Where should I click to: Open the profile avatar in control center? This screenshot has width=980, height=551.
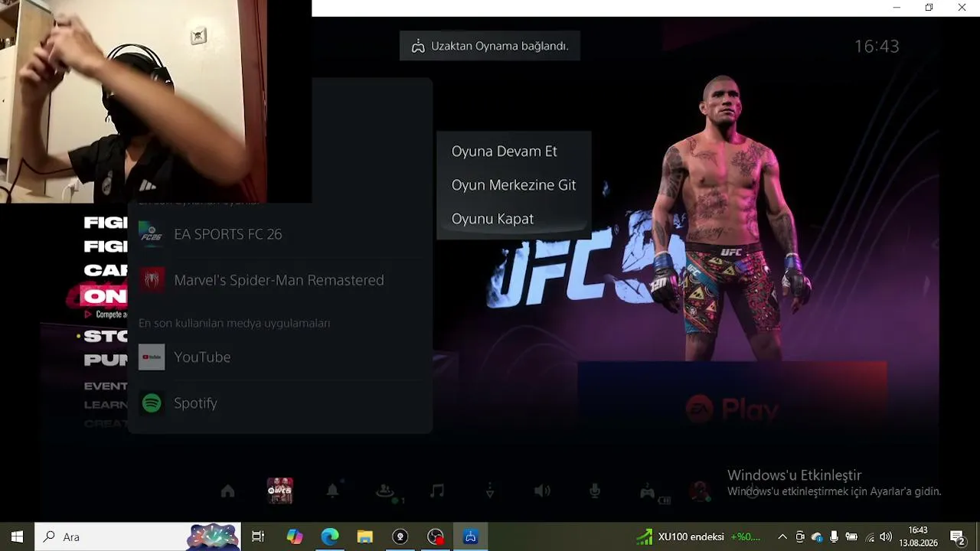tap(700, 491)
